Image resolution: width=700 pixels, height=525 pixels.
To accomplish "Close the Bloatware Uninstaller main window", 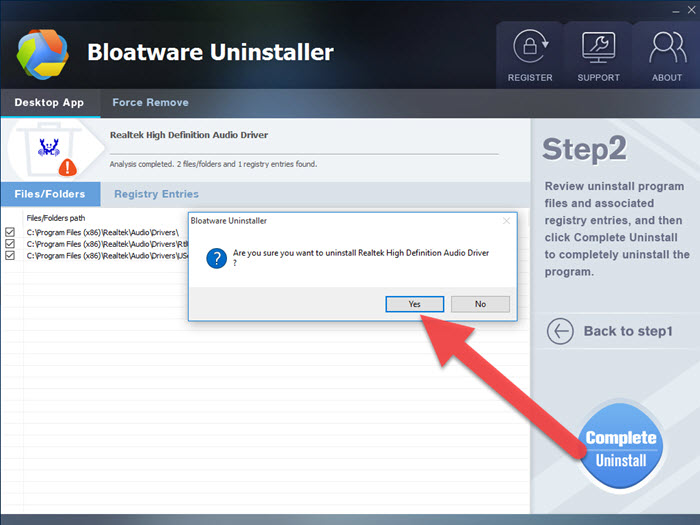I will pyautogui.click(x=691, y=10).
